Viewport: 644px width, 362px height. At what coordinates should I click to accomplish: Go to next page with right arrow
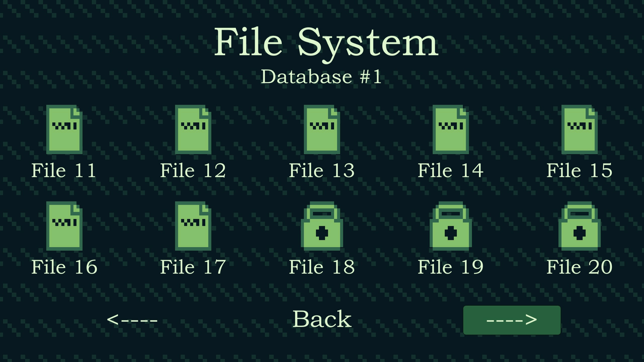click(x=512, y=320)
